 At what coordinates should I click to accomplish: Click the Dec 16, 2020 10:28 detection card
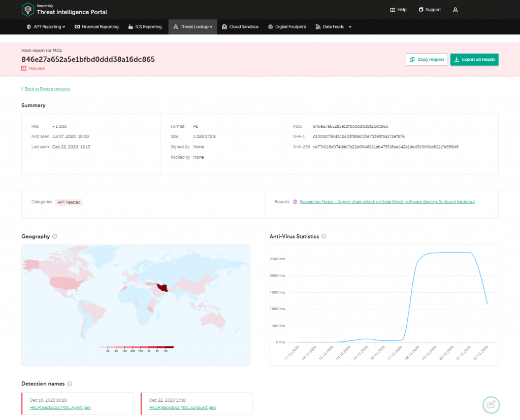pyautogui.click(x=78, y=403)
